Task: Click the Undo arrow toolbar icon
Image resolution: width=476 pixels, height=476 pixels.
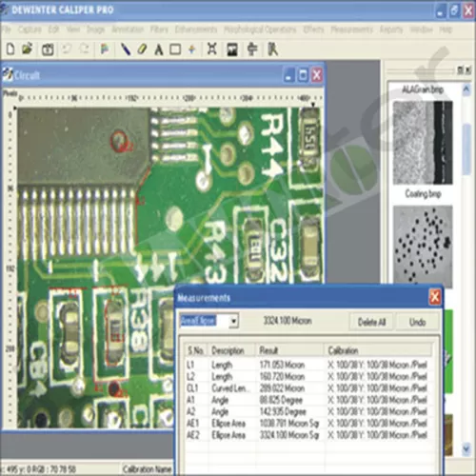Action: (67, 50)
